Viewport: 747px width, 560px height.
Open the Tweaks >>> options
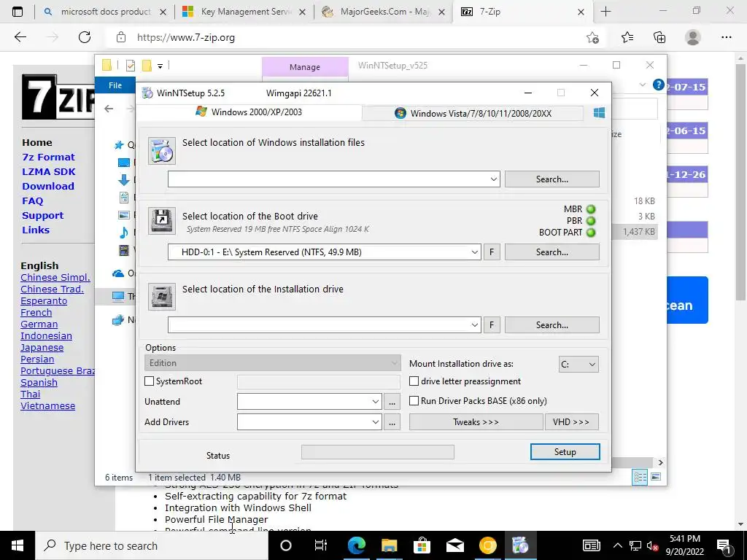(476, 422)
